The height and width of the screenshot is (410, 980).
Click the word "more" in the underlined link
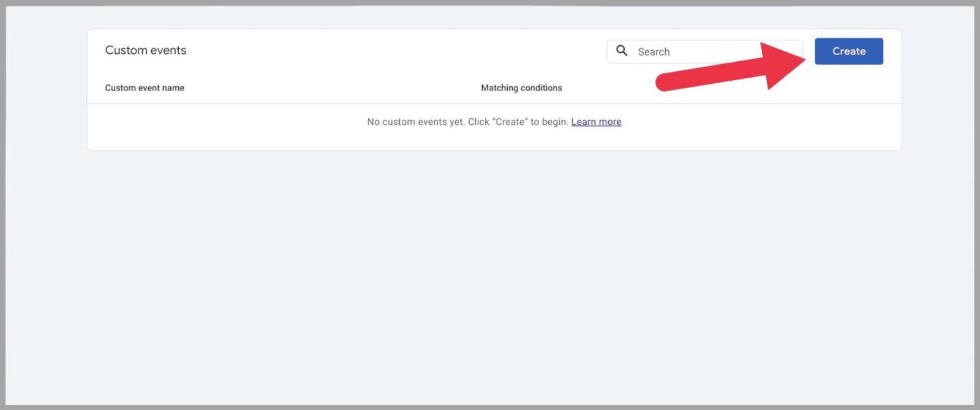(x=610, y=122)
